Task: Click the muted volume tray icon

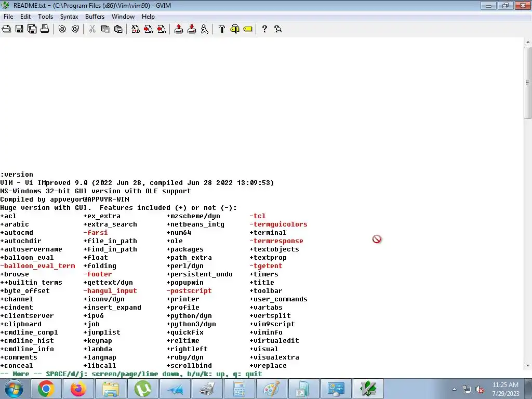Action: coord(480,390)
